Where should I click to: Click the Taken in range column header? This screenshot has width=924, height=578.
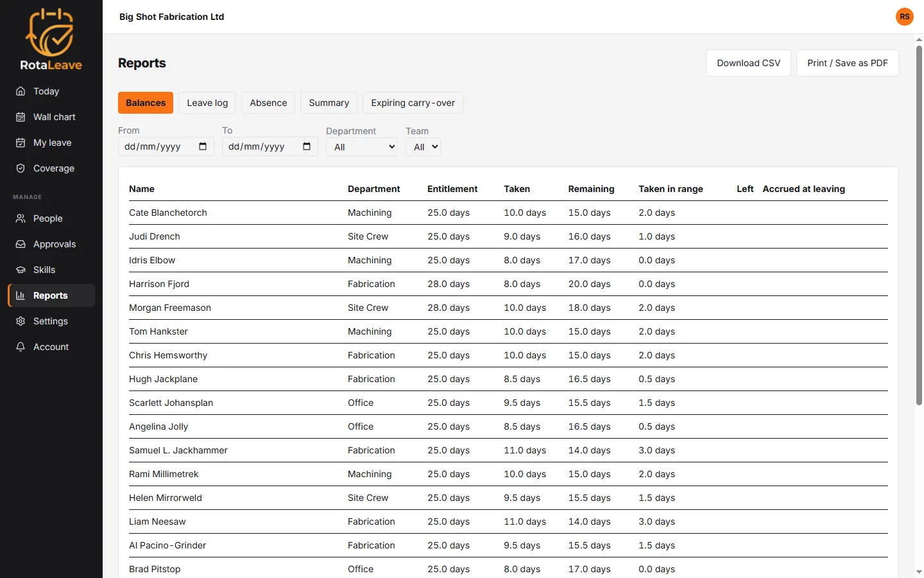click(671, 189)
